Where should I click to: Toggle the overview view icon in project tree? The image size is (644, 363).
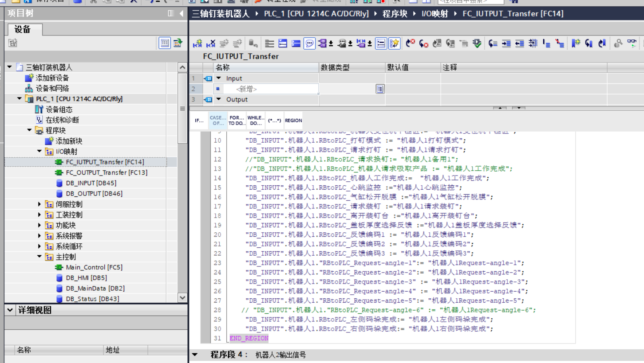(x=165, y=43)
